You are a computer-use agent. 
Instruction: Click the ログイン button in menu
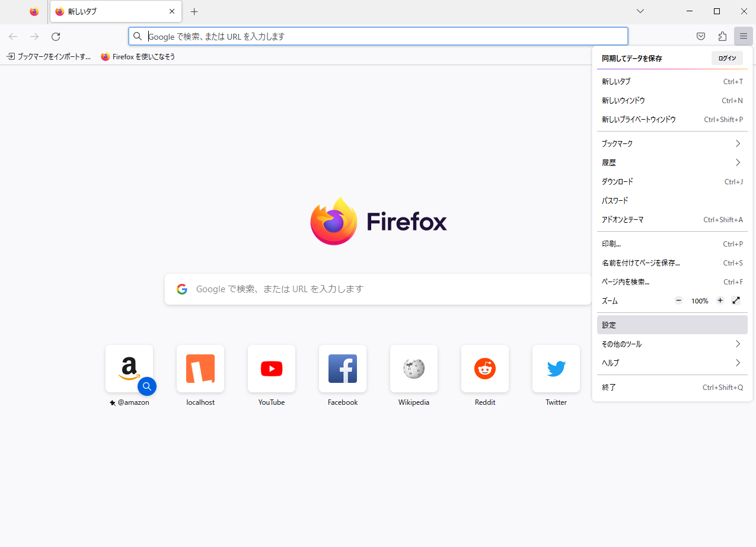(727, 58)
